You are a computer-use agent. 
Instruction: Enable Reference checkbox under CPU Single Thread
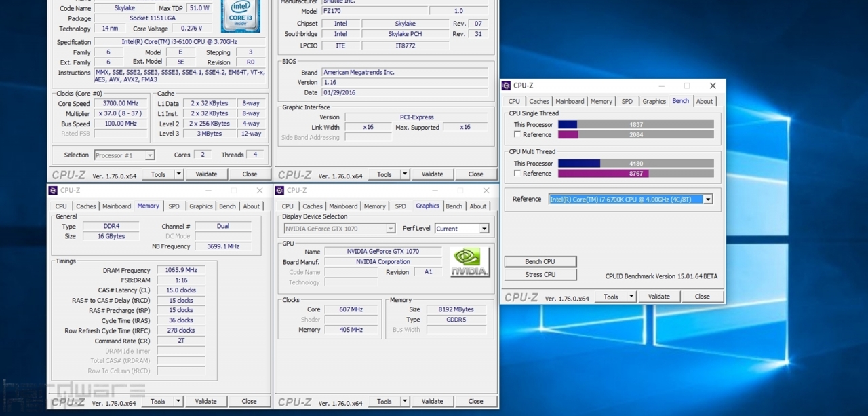tap(517, 135)
